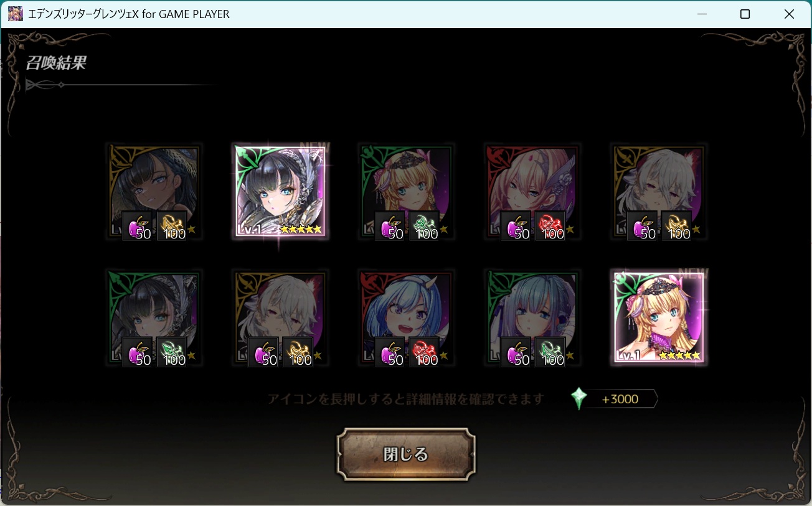Click the +3000 crystal reward counter
The height and width of the screenshot is (506, 812).
coord(620,399)
